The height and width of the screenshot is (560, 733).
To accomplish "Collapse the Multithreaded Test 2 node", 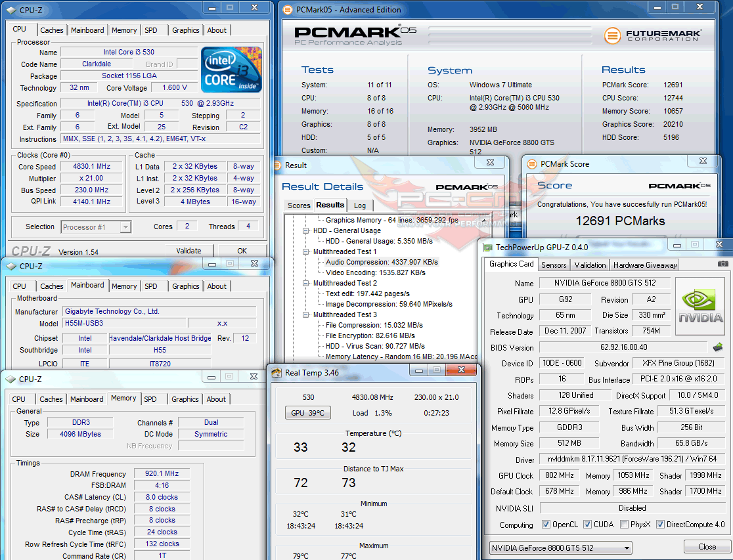I will [305, 283].
